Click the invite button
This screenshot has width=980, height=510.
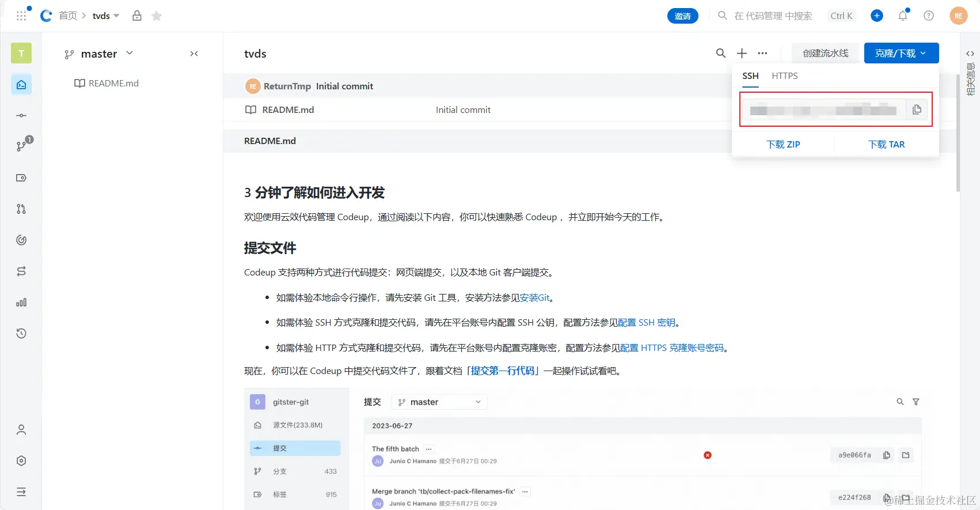pyautogui.click(x=683, y=16)
